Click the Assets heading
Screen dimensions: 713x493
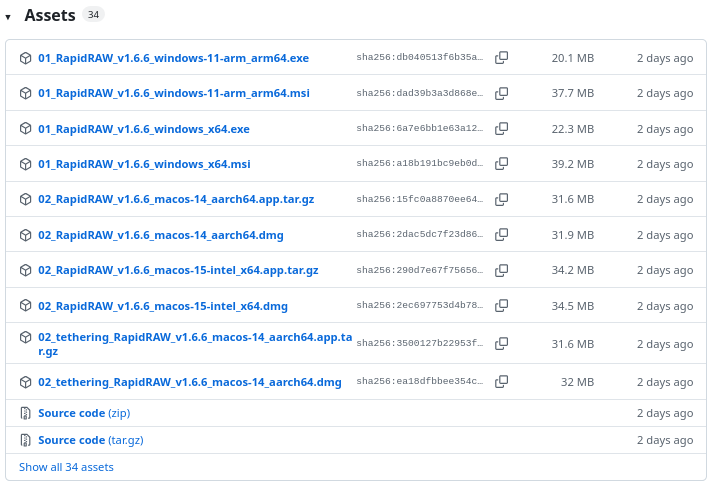50,15
